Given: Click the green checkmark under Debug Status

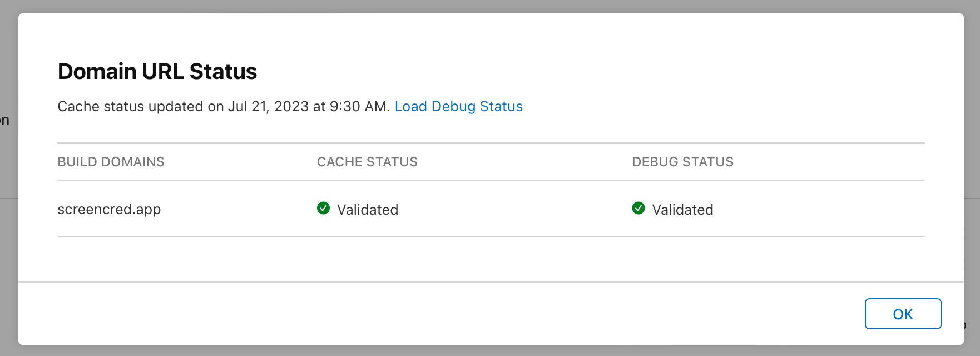Looking at the screenshot, I should 639,209.
